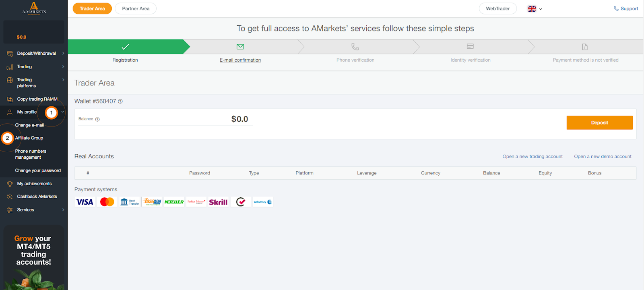Collapse the My profile chevron
The width and height of the screenshot is (644, 290).
point(63,112)
